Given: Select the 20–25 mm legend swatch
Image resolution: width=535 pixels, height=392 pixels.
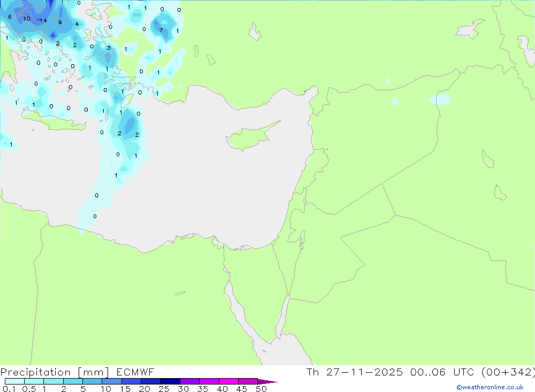Looking at the screenshot, I should [x=151, y=381].
